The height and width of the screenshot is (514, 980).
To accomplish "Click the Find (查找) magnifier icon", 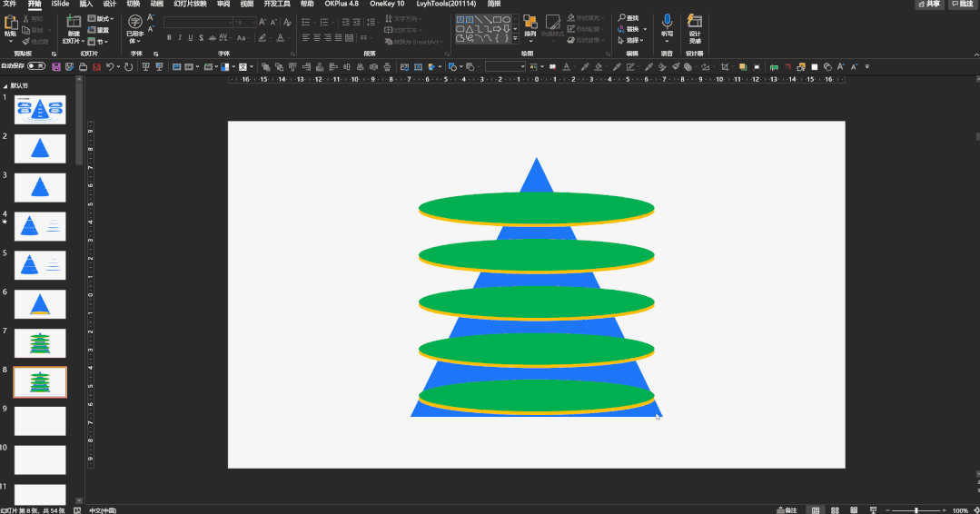I will (x=622, y=18).
